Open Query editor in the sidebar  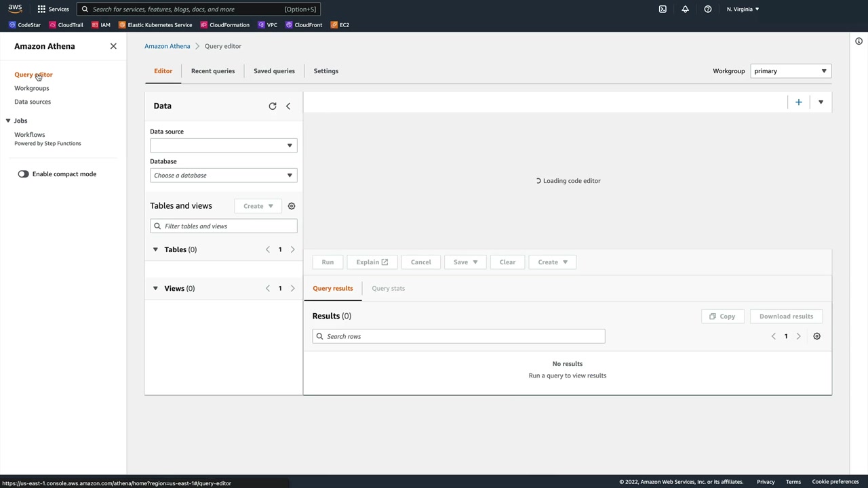pos(33,75)
